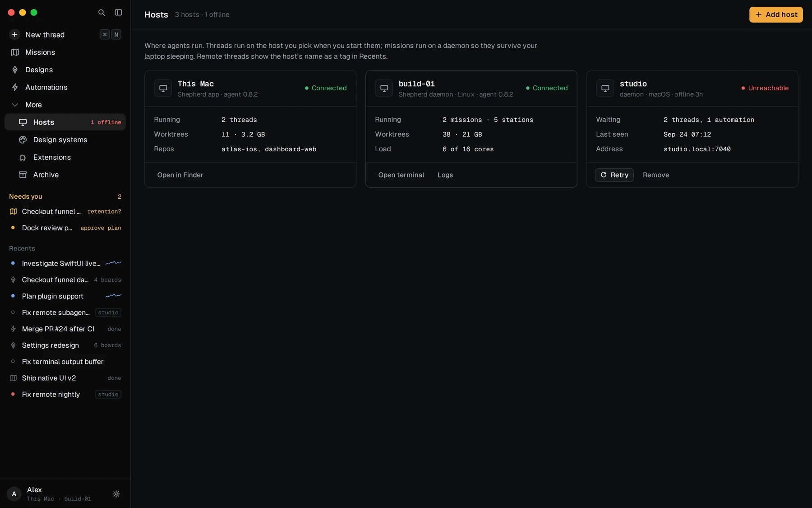Retry connecting to studio host
The image size is (812, 508).
614,175
